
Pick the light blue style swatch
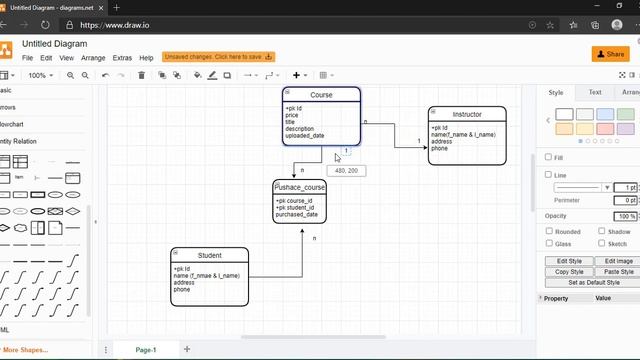coord(605,114)
